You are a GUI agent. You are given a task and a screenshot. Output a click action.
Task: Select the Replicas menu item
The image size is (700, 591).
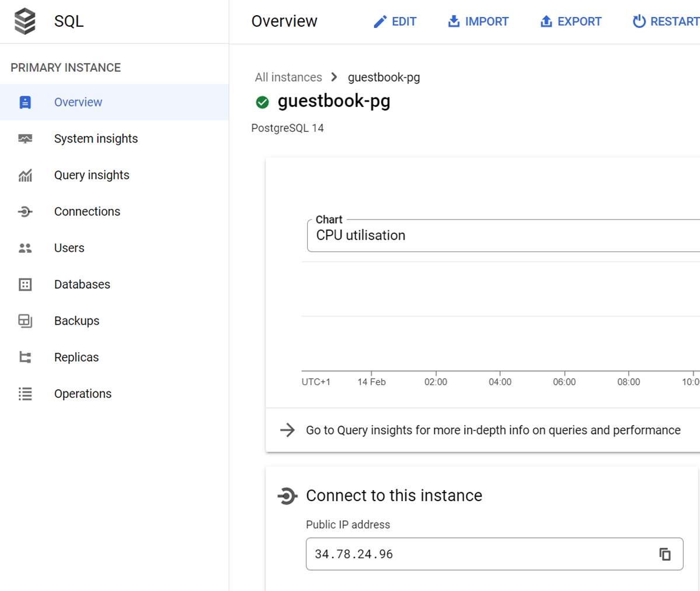click(x=76, y=358)
